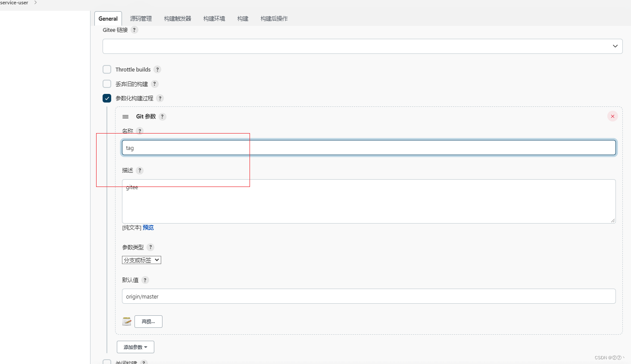Click breadcrumb arrow after service-user
The image size is (631, 364).
pyautogui.click(x=35, y=3)
